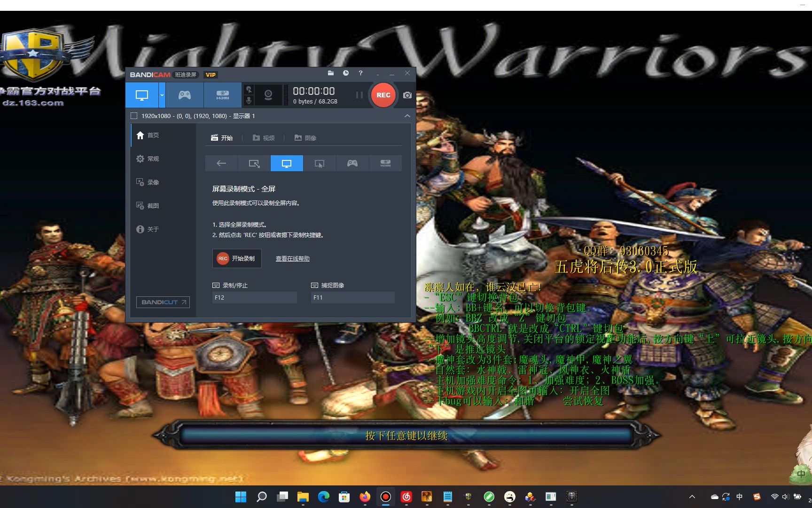The width and height of the screenshot is (812, 508).
Task: Show hidden tray icons chevron
Action: click(692, 497)
